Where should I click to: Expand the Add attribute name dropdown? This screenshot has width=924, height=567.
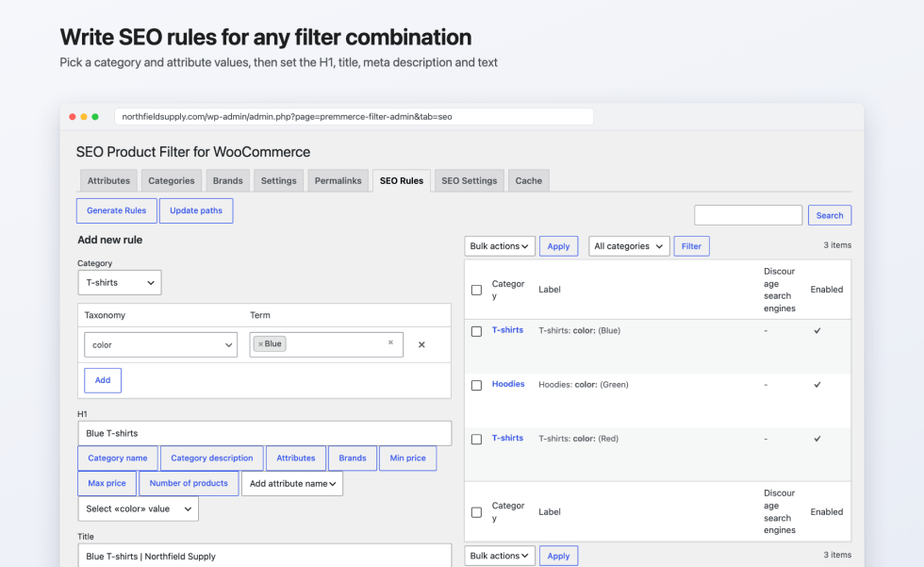click(292, 483)
